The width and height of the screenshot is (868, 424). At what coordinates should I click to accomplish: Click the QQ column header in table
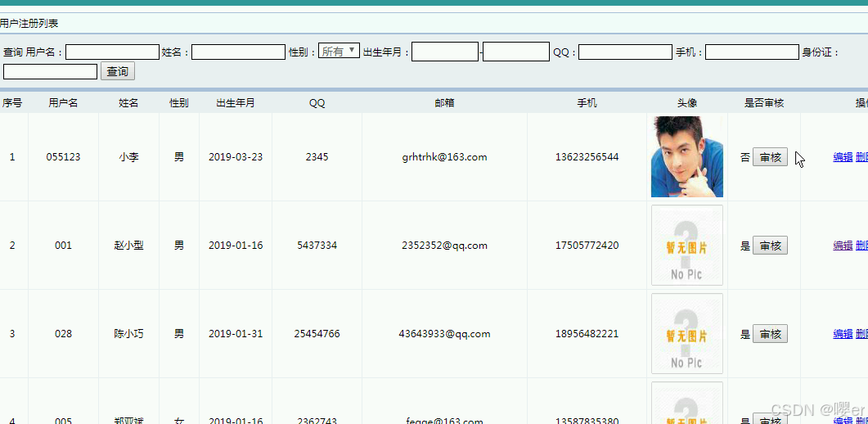tap(317, 103)
